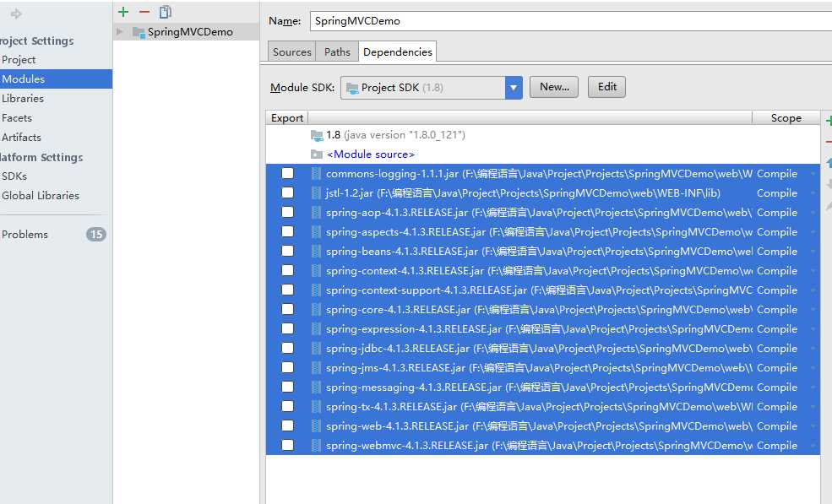Open the Project settings page
832x504 pixels.
pos(19,60)
